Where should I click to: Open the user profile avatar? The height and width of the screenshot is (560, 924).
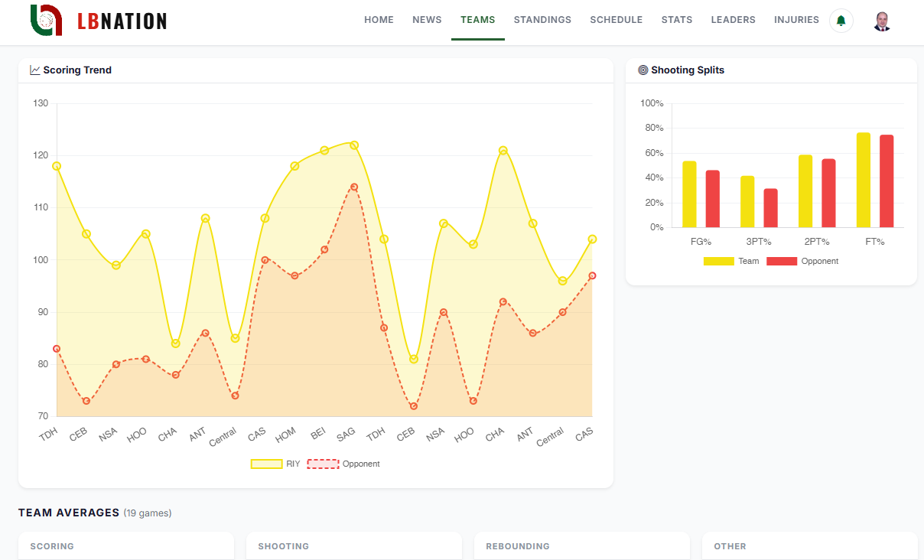(x=882, y=21)
